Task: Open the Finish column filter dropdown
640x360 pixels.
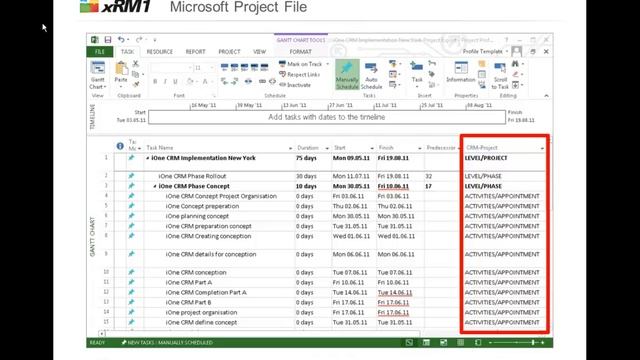Action: click(x=420, y=148)
